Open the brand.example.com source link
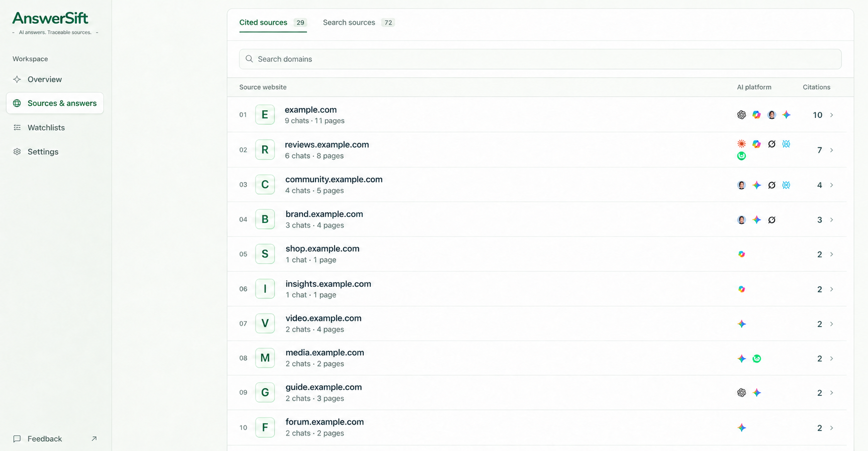Viewport: 868px width, 451px height. 324,214
